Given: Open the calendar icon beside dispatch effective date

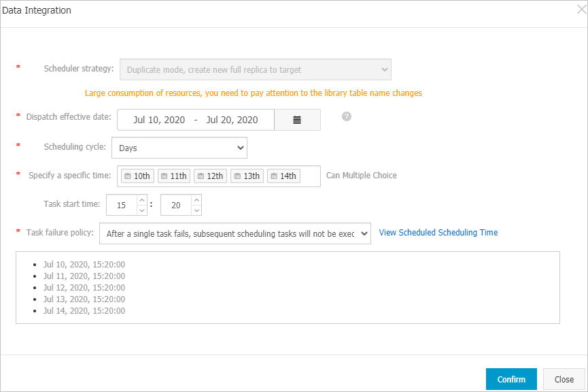Looking at the screenshot, I should point(297,119).
